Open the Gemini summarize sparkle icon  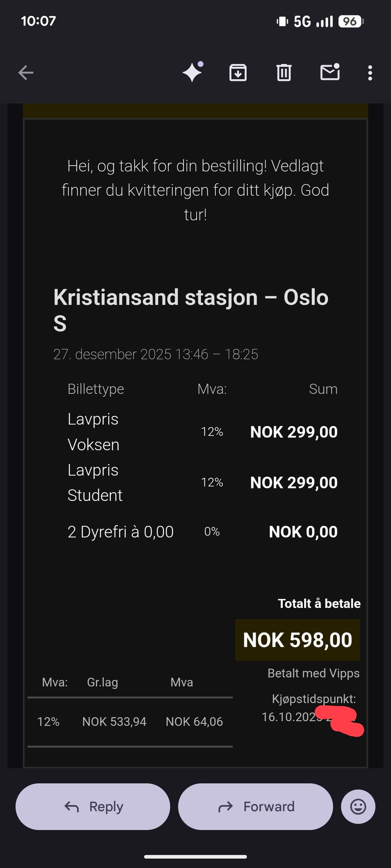[x=193, y=72]
